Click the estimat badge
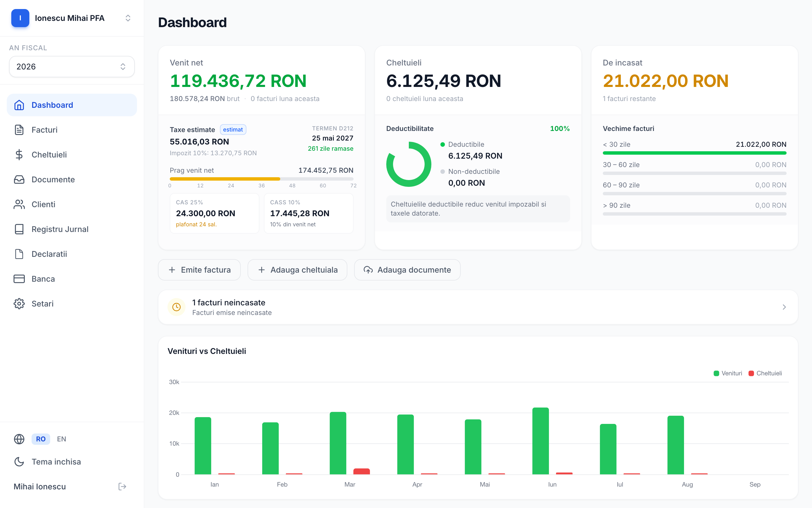Viewport: 812px width, 508px height. [233, 130]
